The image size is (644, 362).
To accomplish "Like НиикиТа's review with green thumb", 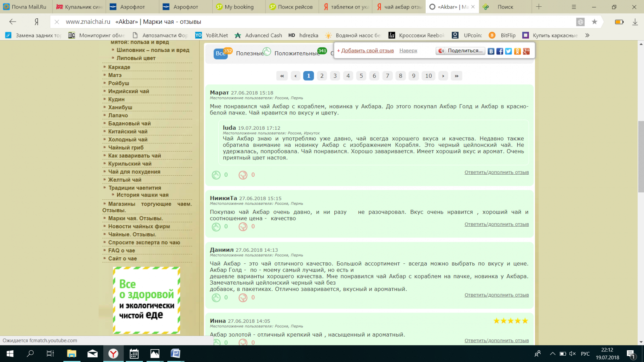I will [x=216, y=227].
